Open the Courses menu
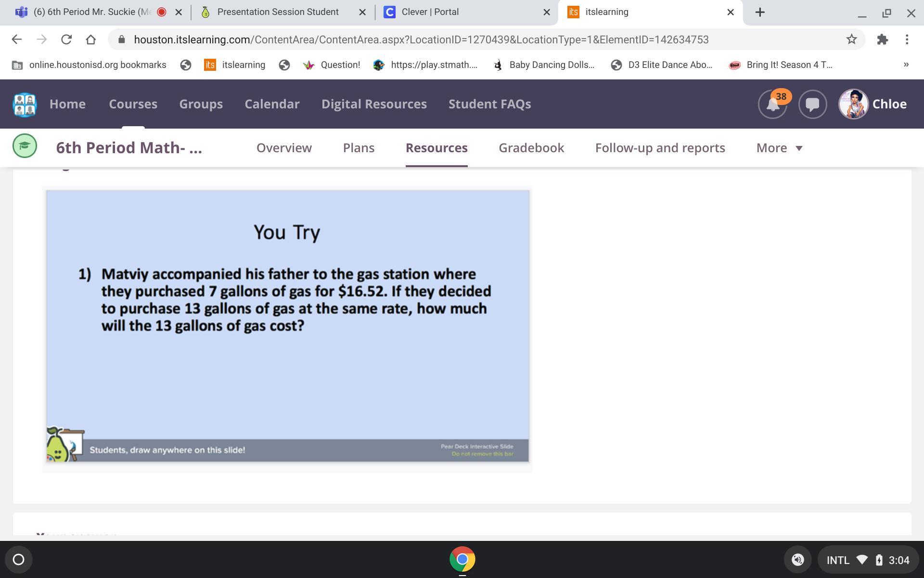Viewport: 924px width, 578px height. coord(133,104)
